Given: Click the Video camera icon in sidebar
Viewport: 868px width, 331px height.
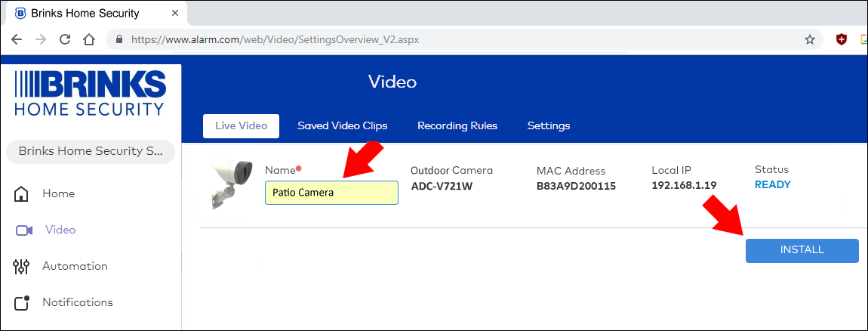Looking at the screenshot, I should pyautogui.click(x=24, y=230).
